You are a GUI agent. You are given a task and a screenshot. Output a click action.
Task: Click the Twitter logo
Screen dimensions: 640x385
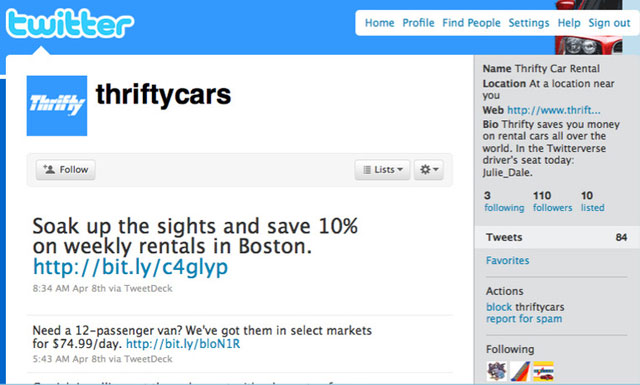click(70, 24)
